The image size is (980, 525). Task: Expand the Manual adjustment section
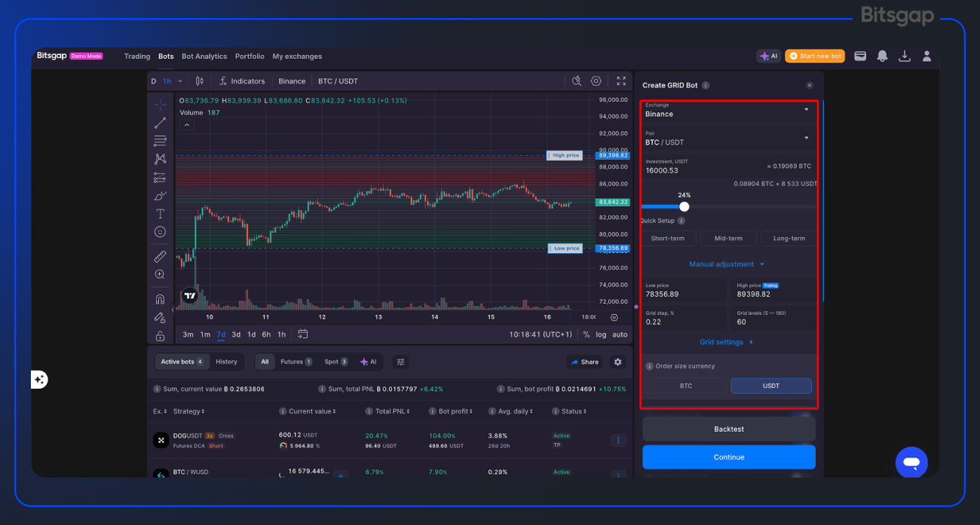727,264
